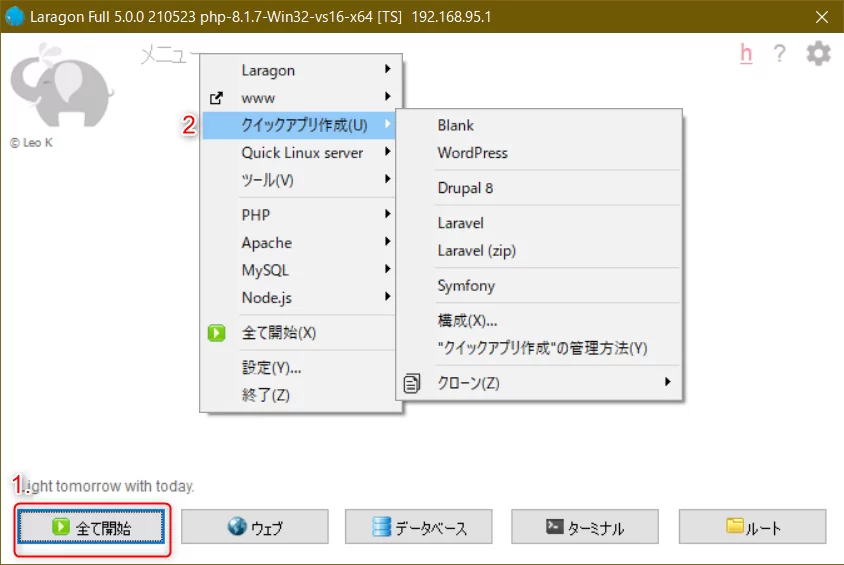Viewport: 844px width, 565px height.
Task: Start all services with 全て開始 button
Action: (92, 527)
